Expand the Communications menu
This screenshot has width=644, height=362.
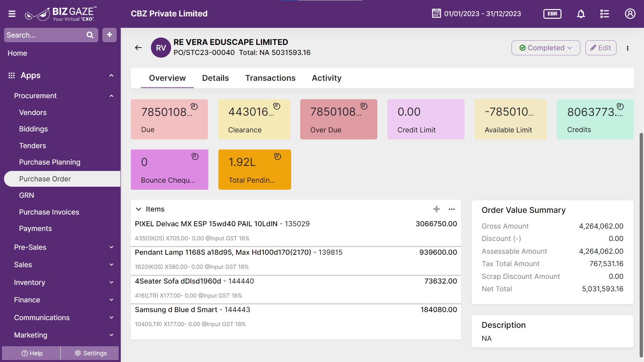pyautogui.click(x=64, y=318)
